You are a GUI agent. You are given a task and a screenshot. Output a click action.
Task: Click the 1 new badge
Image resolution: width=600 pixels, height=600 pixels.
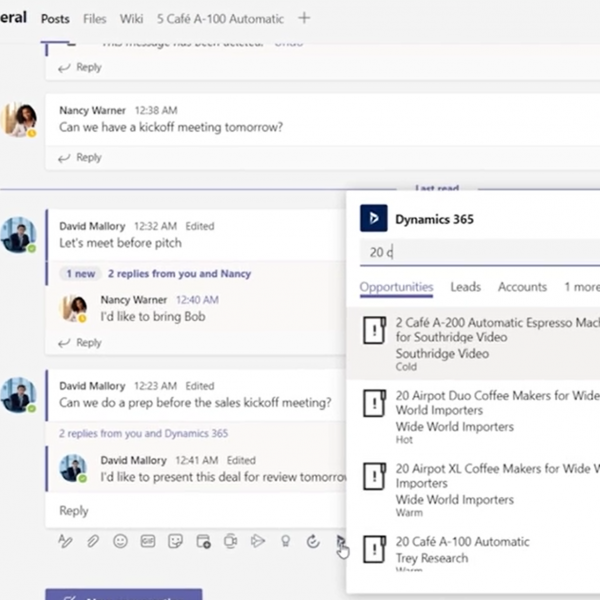click(x=80, y=274)
